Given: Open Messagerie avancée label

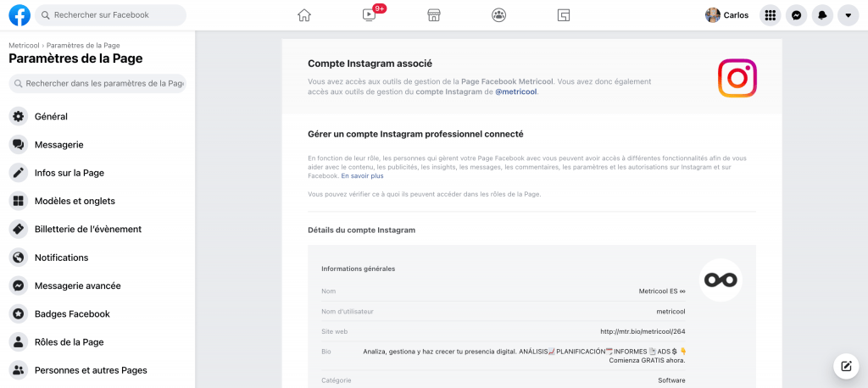Looking at the screenshot, I should click(77, 285).
